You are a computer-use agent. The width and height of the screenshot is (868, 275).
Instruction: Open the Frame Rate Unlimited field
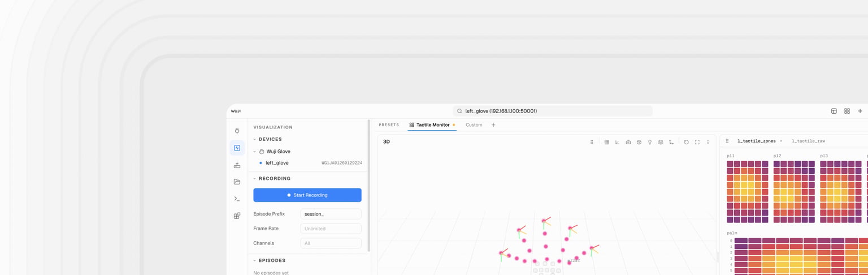point(331,229)
